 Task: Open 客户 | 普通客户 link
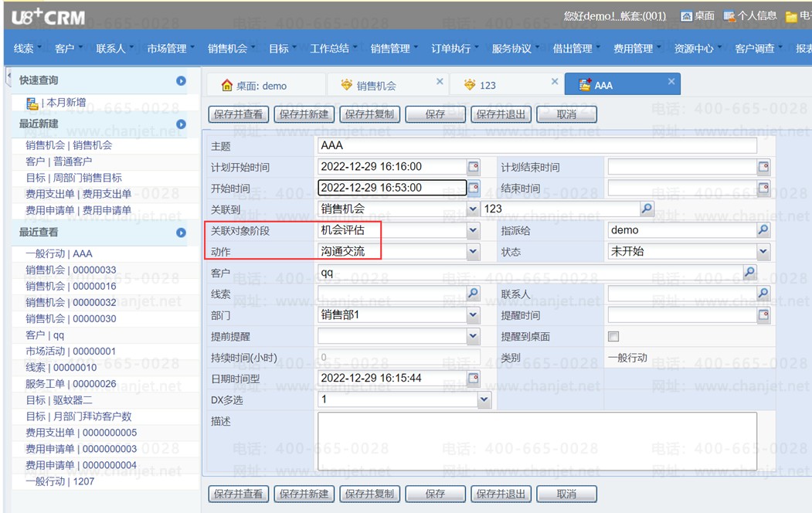pos(59,161)
